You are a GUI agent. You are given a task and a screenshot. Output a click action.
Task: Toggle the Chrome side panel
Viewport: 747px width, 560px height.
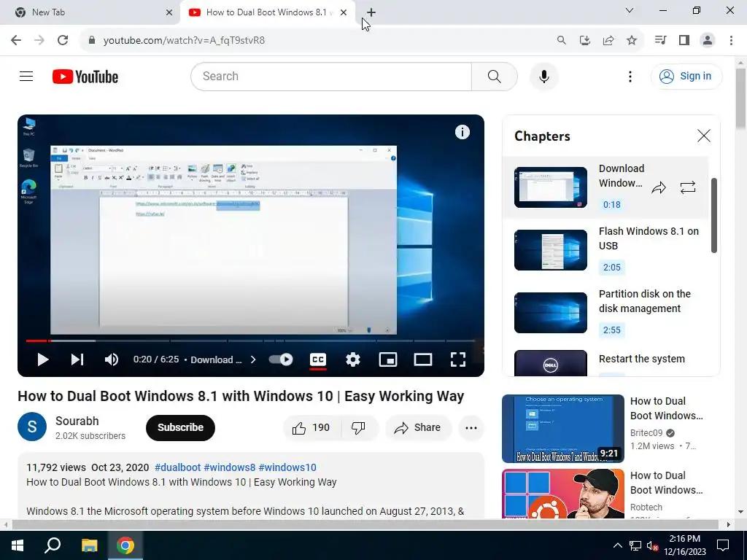coord(684,40)
